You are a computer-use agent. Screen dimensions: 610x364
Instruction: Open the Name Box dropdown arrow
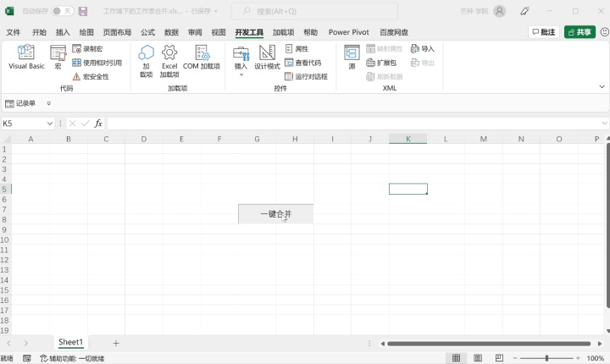tap(50, 124)
